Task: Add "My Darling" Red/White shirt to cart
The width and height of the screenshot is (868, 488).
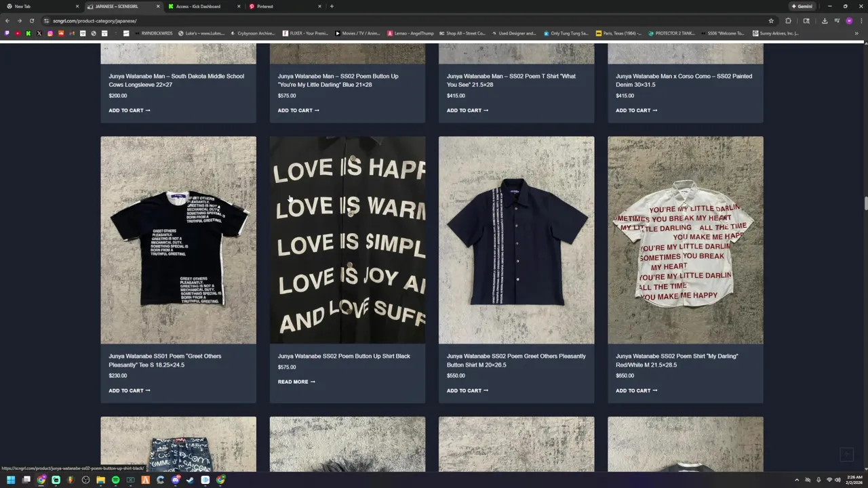Action: pos(636,390)
